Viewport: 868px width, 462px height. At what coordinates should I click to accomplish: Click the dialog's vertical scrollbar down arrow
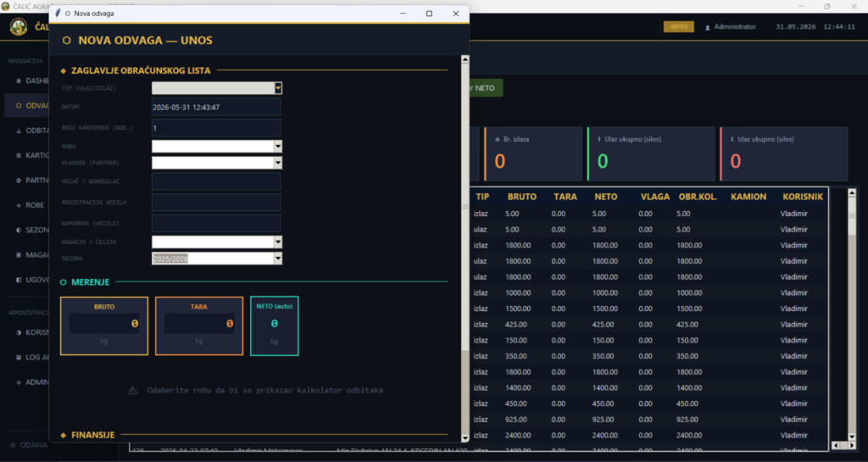(465, 438)
